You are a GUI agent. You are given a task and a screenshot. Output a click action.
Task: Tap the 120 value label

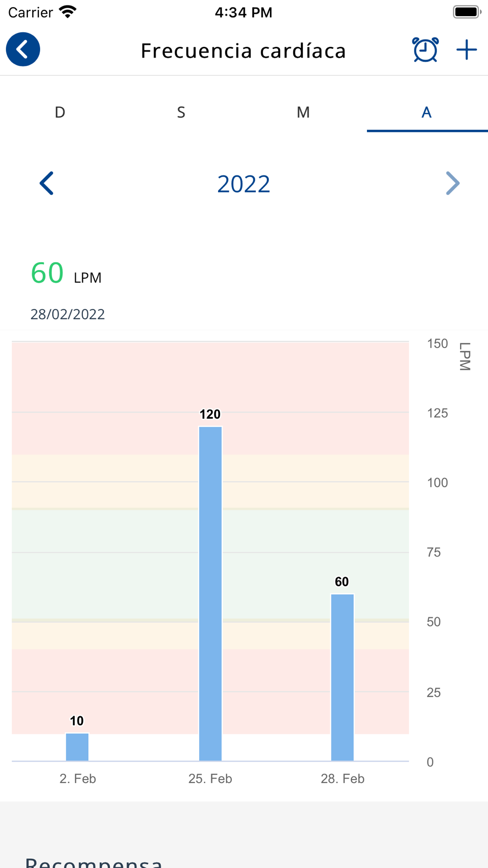pos(210,414)
